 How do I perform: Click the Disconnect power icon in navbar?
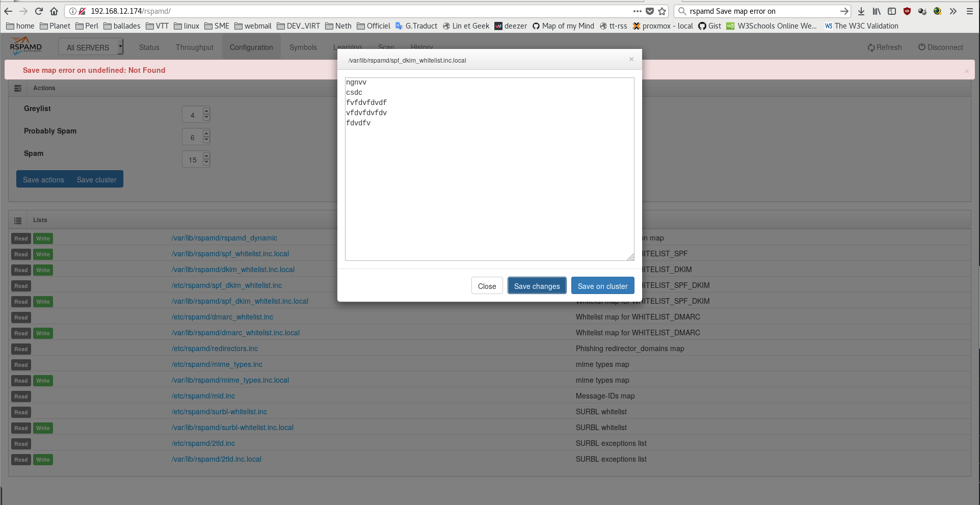tap(922, 47)
